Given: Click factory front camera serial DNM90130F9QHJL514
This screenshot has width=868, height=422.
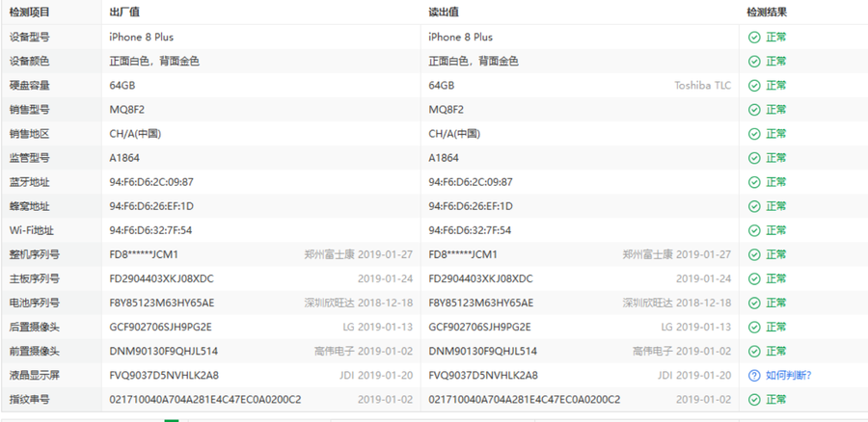Looking at the screenshot, I should coord(163,352).
